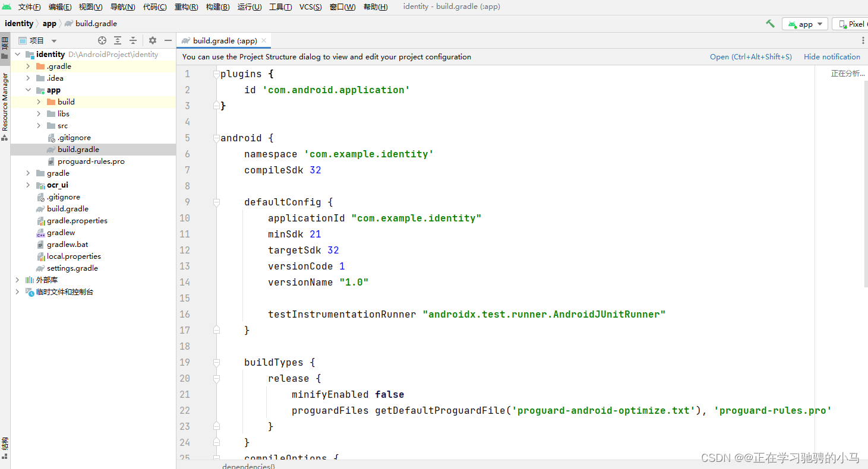Open the 文件(F) menu

click(x=30, y=7)
